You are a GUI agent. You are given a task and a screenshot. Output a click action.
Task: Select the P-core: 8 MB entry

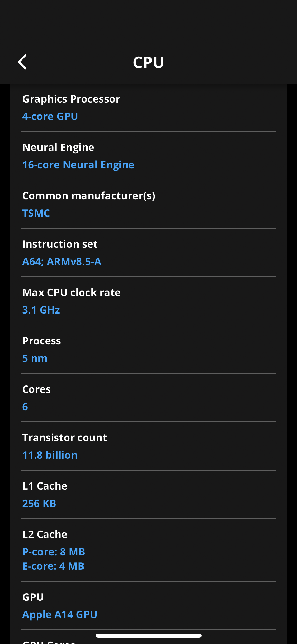(54, 552)
